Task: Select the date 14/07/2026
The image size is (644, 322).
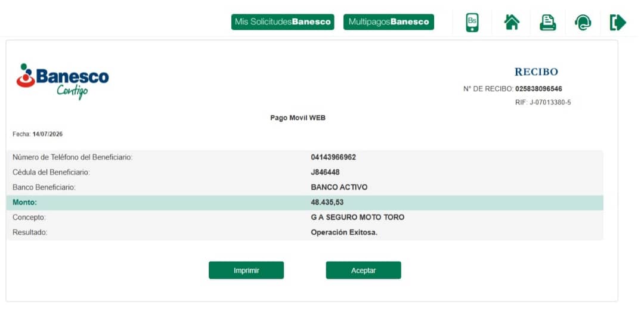Action: pyautogui.click(x=48, y=134)
